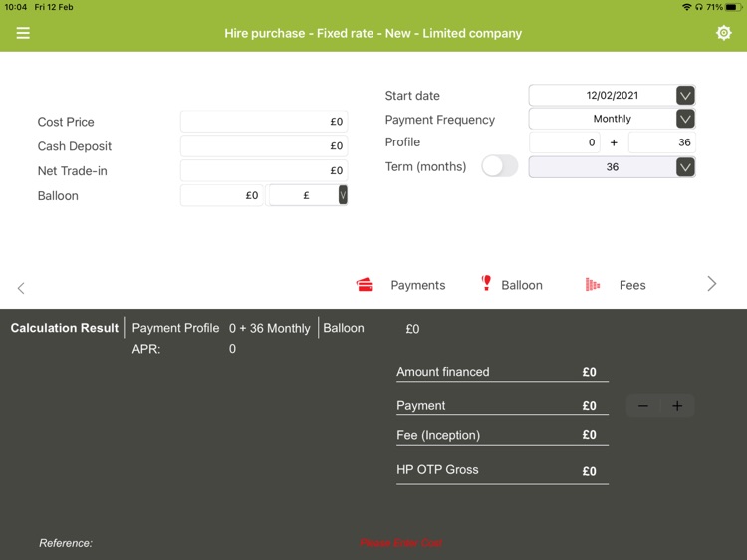Tap the Payment Frequency label
The width and height of the screenshot is (747, 560).
(439, 120)
